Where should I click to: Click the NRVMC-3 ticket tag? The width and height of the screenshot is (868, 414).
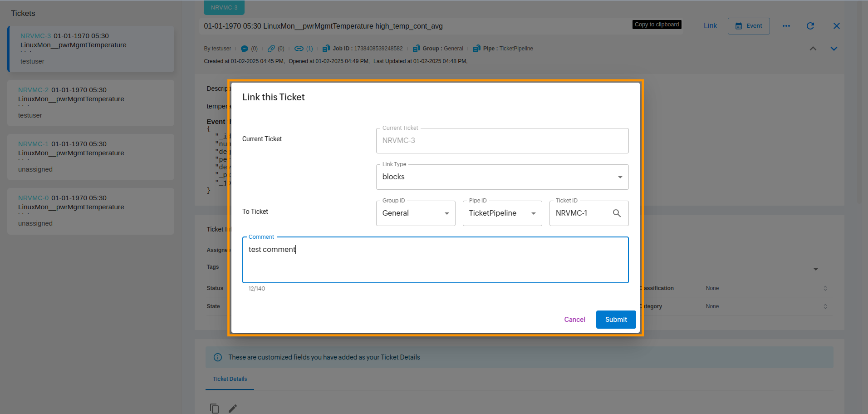point(224,8)
